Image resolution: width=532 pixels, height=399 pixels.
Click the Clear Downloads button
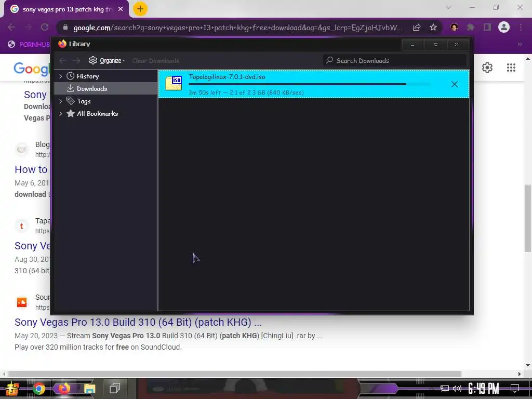(x=155, y=61)
